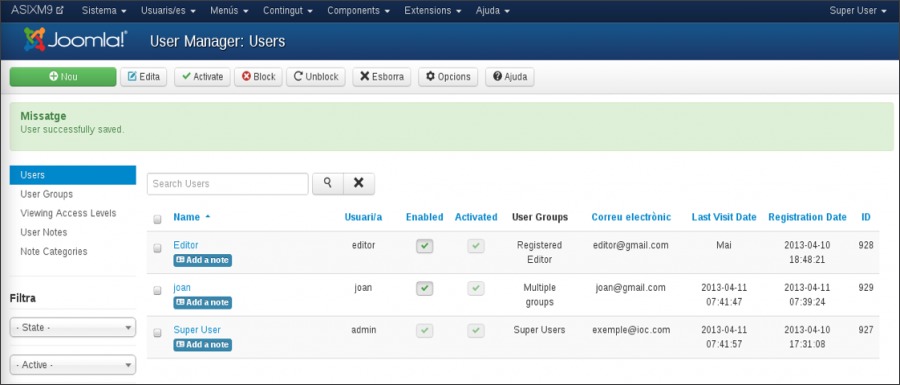This screenshot has width=900, height=385.
Task: Toggle the Activated check for joan
Action: [476, 289]
